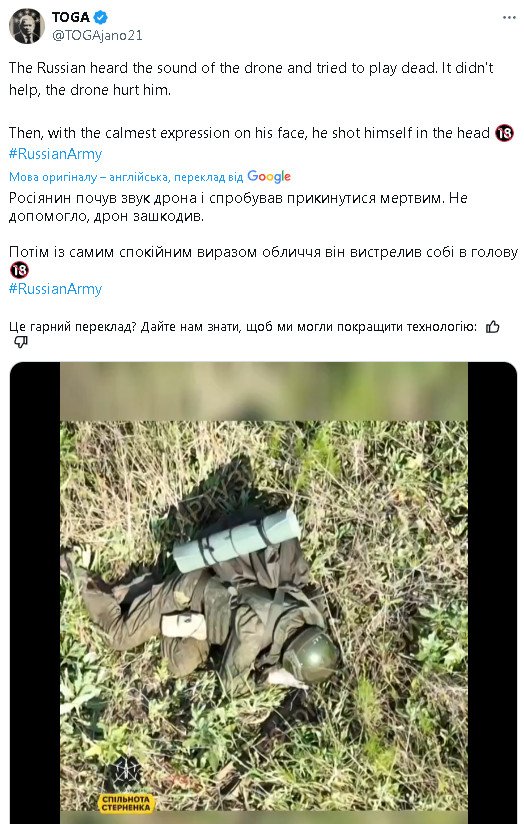Open the @TOGAjano21 handle
The image size is (524, 824).
click(97, 35)
